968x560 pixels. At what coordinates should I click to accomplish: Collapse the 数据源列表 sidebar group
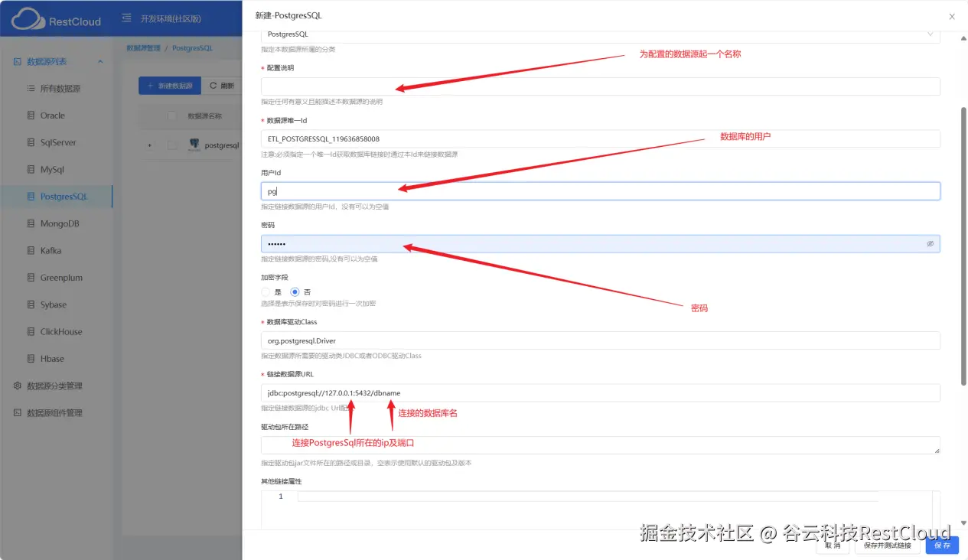(x=100, y=62)
